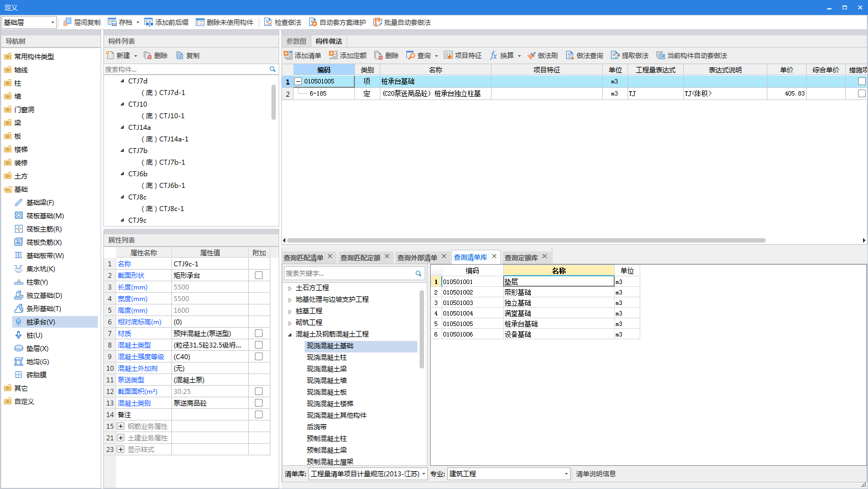The image size is (868, 489).
Task: Click component list vertical scrollbar
Action: [274, 102]
